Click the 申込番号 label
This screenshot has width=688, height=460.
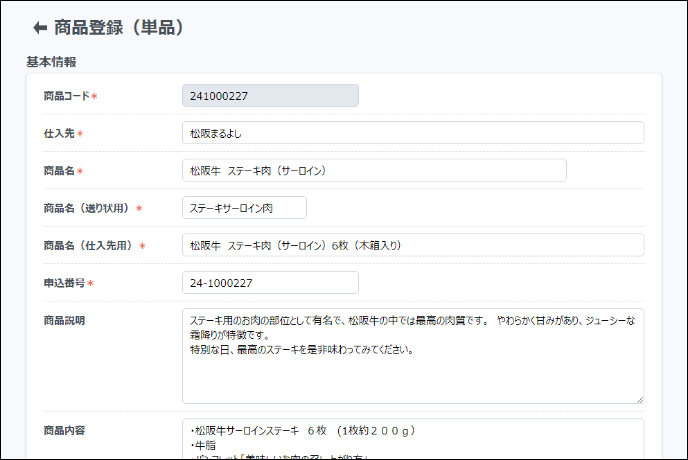(x=65, y=283)
